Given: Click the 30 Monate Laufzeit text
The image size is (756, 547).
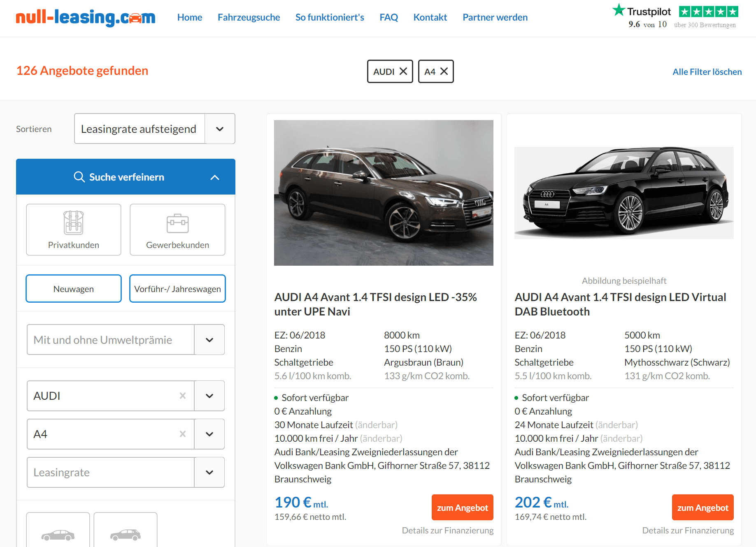Looking at the screenshot, I should pyautogui.click(x=314, y=425).
